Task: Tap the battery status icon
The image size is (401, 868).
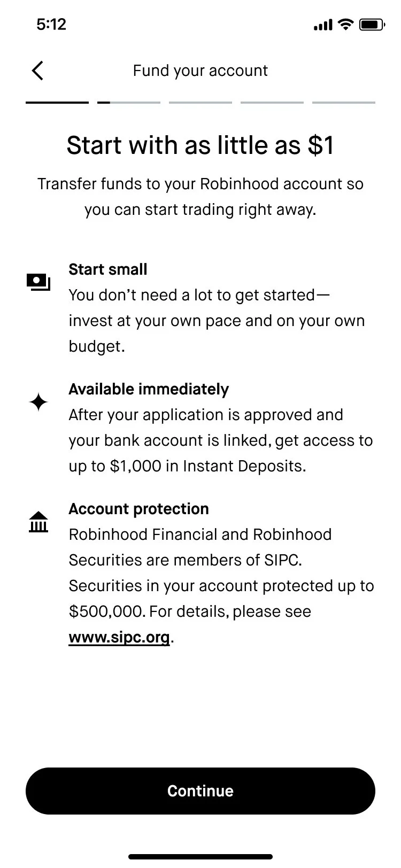Action: coord(372,25)
